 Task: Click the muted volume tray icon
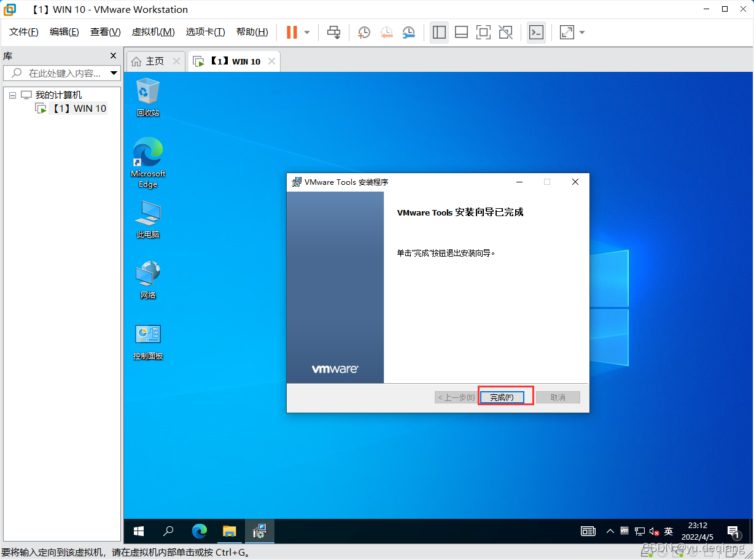[x=654, y=531]
